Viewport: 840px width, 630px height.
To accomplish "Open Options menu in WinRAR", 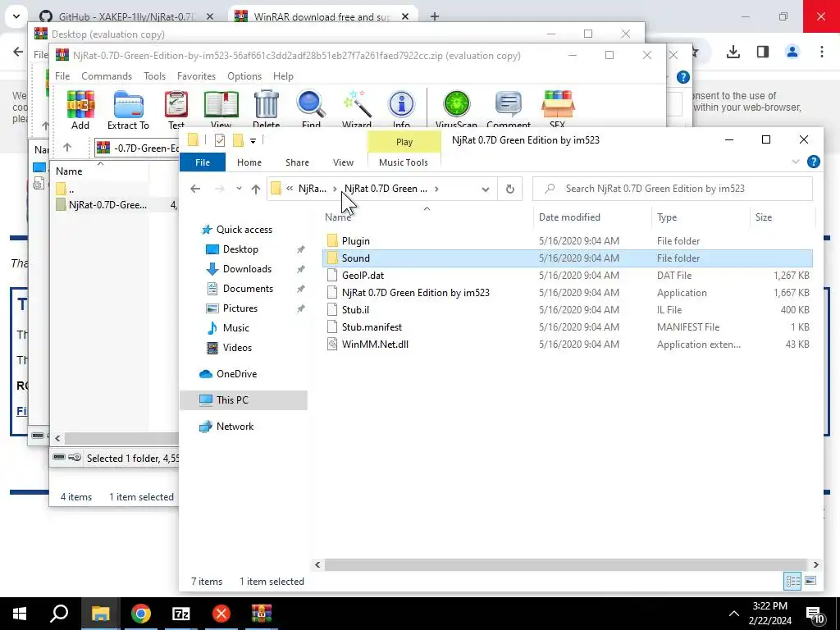I will [244, 76].
